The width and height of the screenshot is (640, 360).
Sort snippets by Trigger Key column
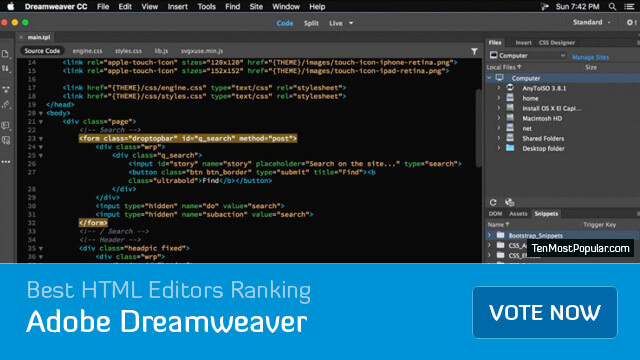coord(599,224)
